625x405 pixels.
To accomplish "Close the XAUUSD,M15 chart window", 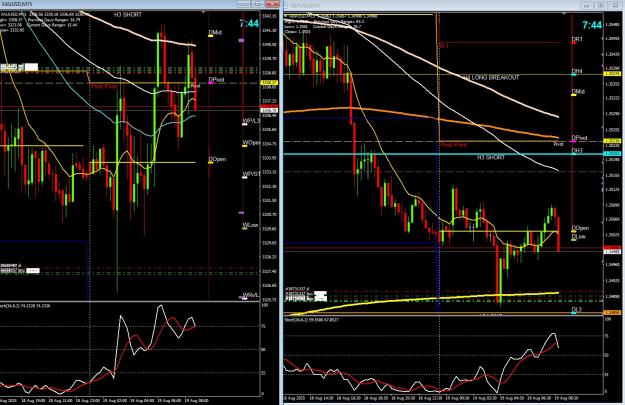I will 272,4.
